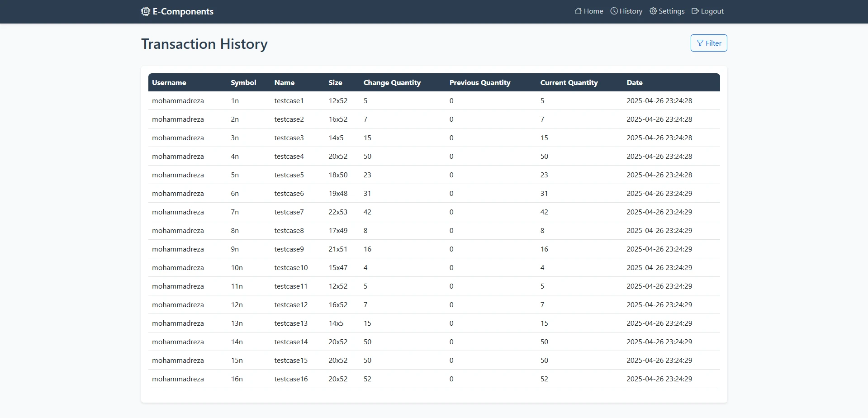Screen dimensions: 868x418
Task: Click the Change Quantity column header
Action: tap(392, 83)
